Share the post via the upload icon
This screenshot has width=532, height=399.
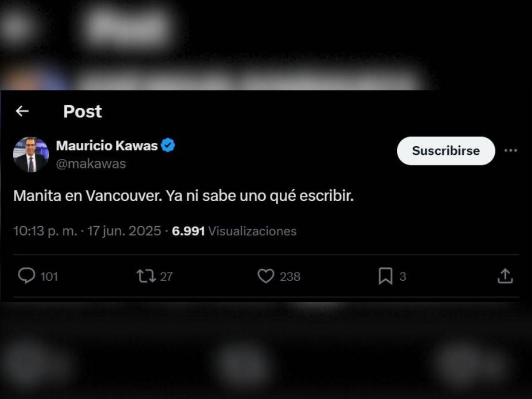(505, 276)
